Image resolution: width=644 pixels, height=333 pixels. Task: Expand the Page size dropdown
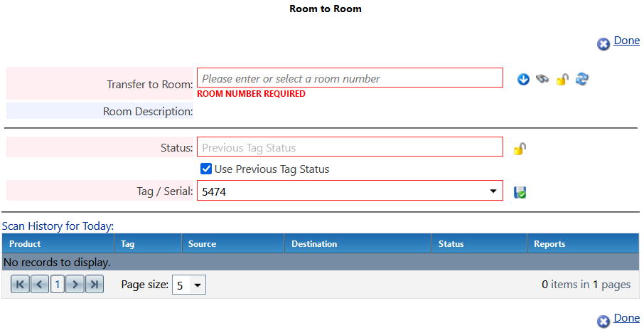click(x=197, y=285)
